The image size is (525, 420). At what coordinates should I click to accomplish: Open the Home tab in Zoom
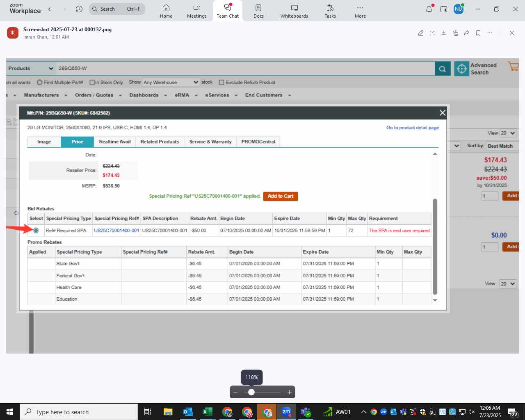click(x=166, y=11)
